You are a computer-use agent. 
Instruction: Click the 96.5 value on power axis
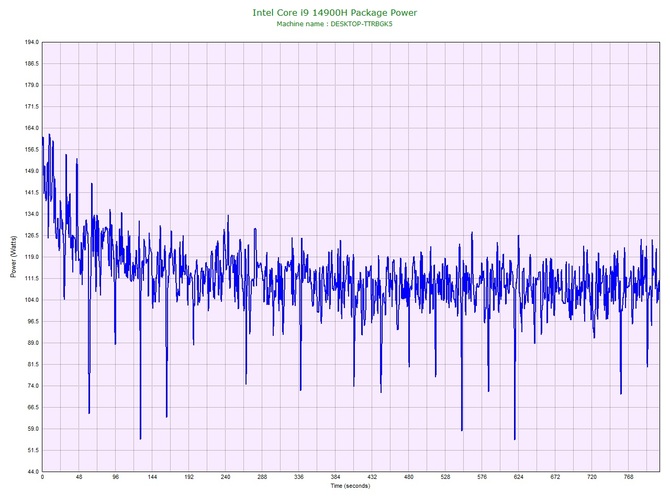tap(33, 321)
